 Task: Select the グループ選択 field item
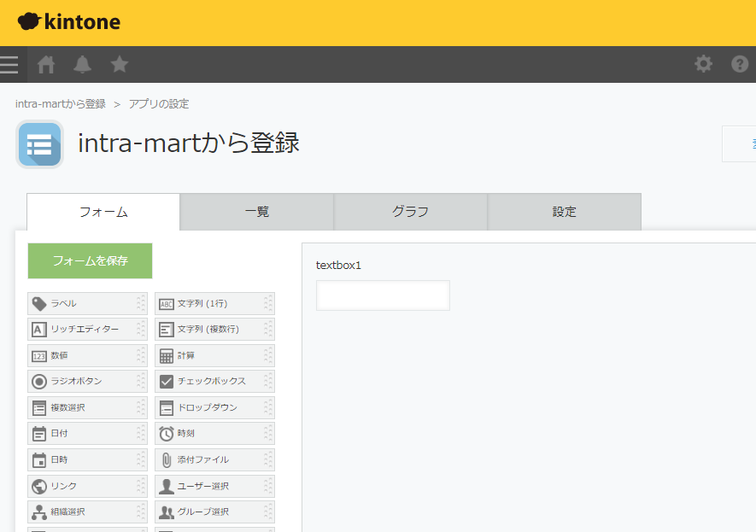[214, 512]
